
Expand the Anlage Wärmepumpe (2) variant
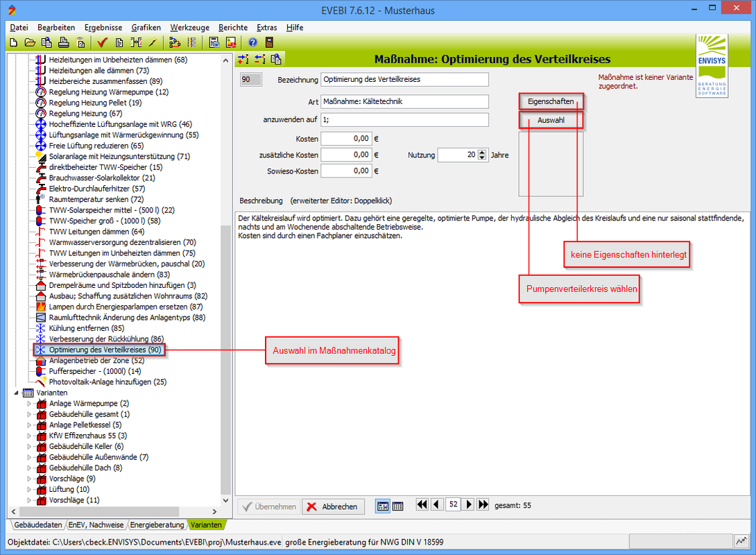click(x=29, y=404)
